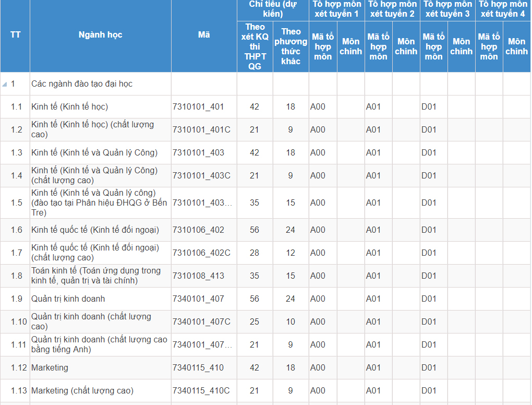The width and height of the screenshot is (532, 405).
Task: Select the 'Kinh tế (Kinh tế học)' cell in row 1.1
Action: (x=70, y=107)
